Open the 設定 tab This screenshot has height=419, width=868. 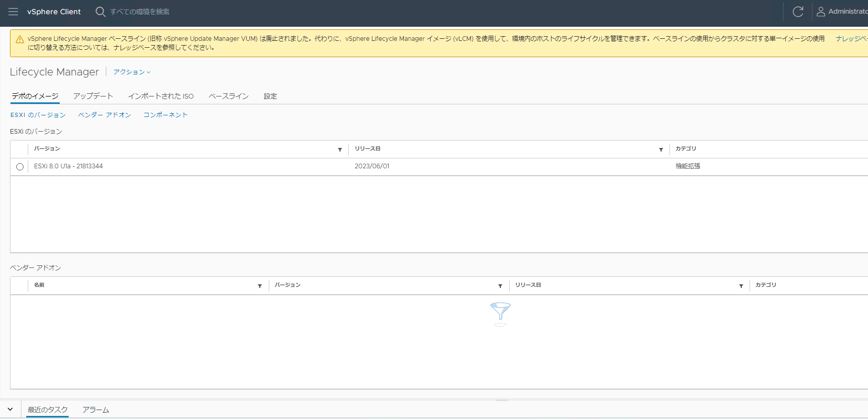(270, 96)
